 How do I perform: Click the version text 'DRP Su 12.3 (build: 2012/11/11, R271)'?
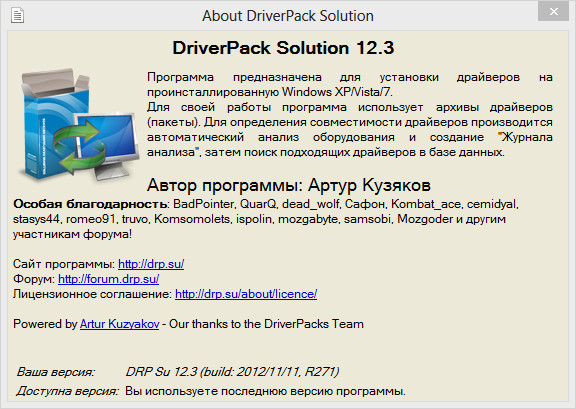click(232, 372)
